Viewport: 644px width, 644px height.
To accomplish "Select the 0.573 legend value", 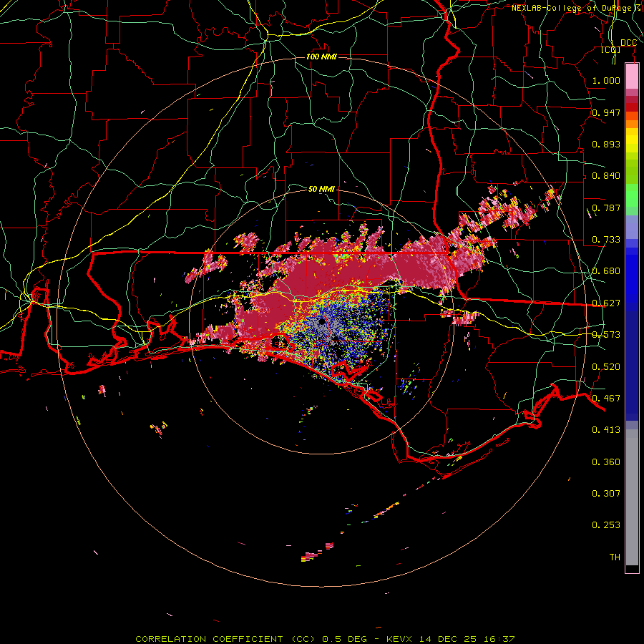I will pos(606,335).
